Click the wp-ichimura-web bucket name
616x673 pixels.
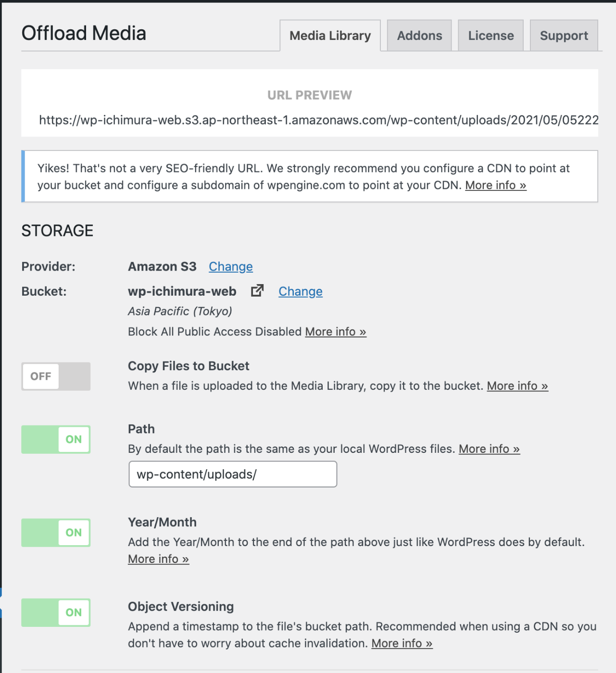(182, 291)
